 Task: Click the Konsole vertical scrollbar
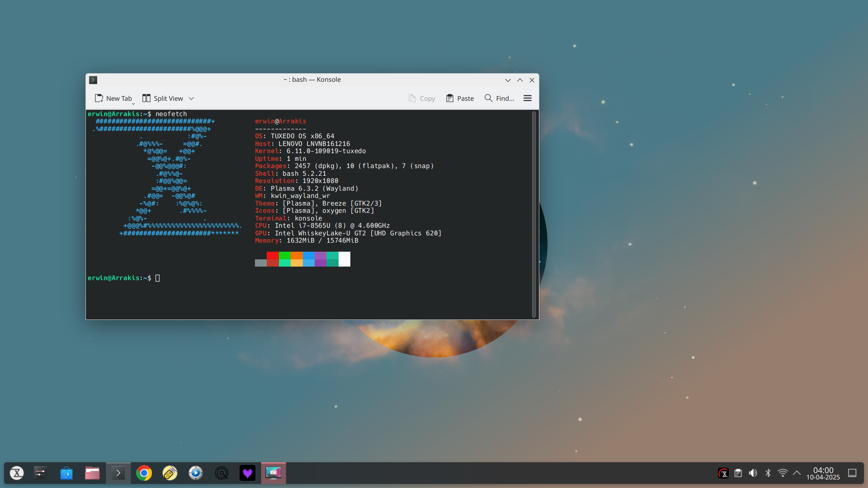point(533,214)
